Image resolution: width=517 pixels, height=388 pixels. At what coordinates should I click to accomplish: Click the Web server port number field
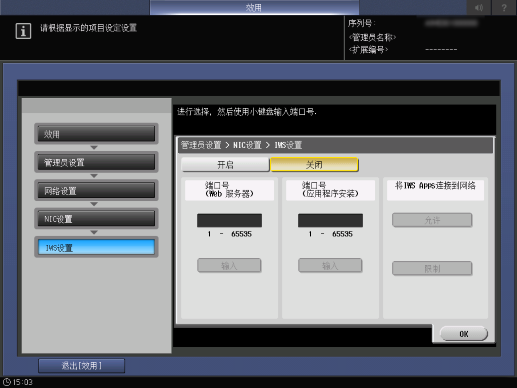[x=229, y=220]
